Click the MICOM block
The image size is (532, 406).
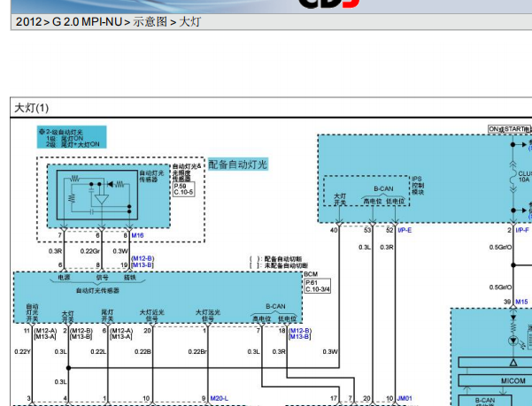click(513, 380)
